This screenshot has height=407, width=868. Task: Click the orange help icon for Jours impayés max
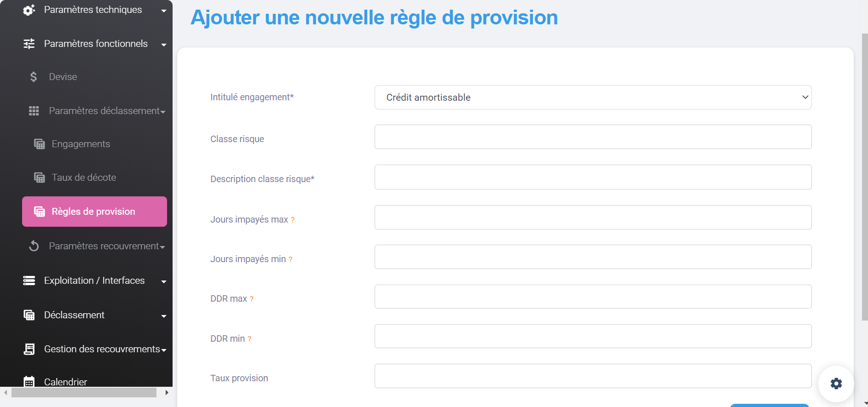click(x=293, y=220)
